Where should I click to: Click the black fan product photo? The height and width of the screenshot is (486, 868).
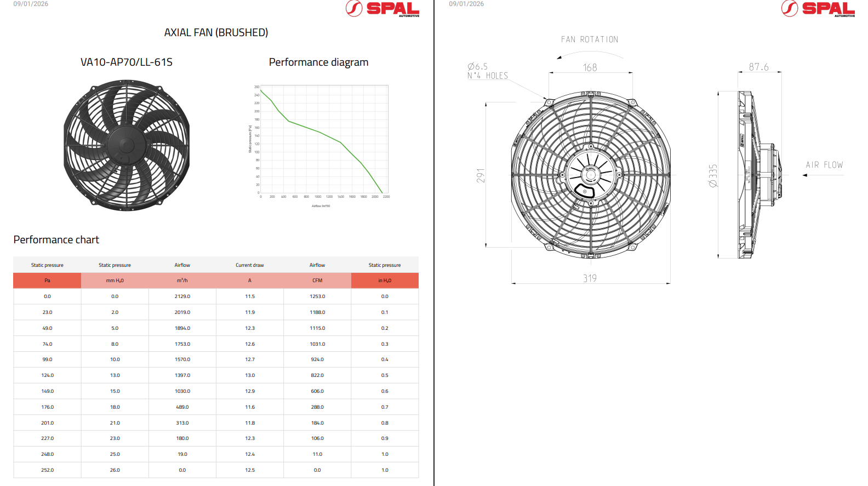(x=127, y=145)
